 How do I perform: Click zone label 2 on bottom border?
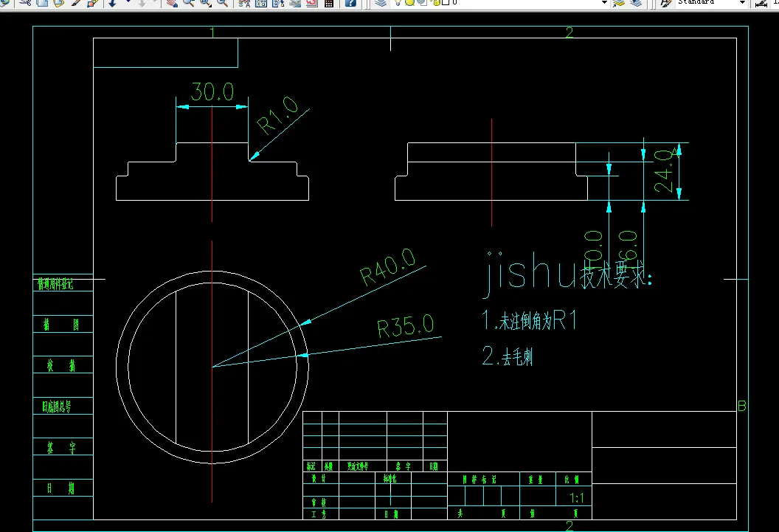(569, 525)
